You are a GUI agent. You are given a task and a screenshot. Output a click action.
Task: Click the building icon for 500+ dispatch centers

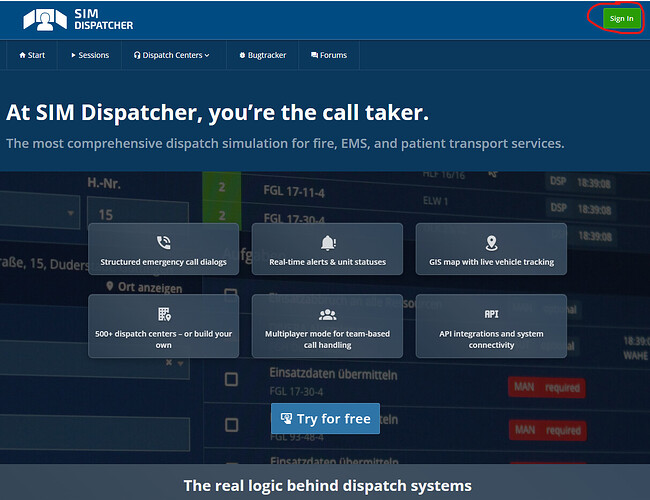click(164, 313)
